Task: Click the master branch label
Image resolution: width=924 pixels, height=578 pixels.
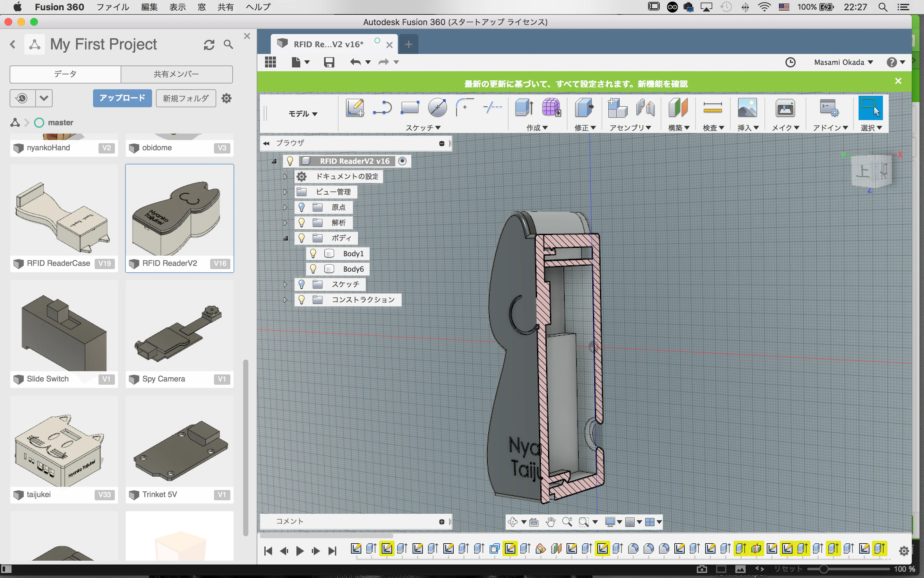Action: tap(60, 123)
